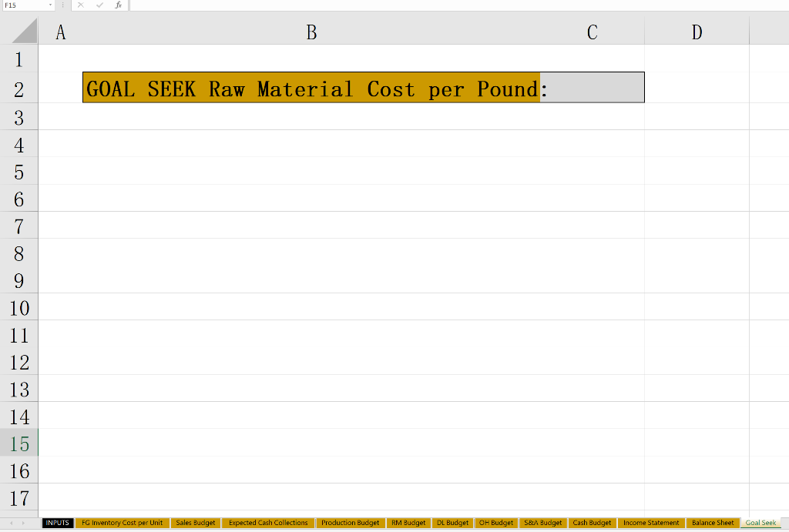The image size is (789, 532).
Task: Select the Goal Seek sheet tab
Action: coord(760,523)
